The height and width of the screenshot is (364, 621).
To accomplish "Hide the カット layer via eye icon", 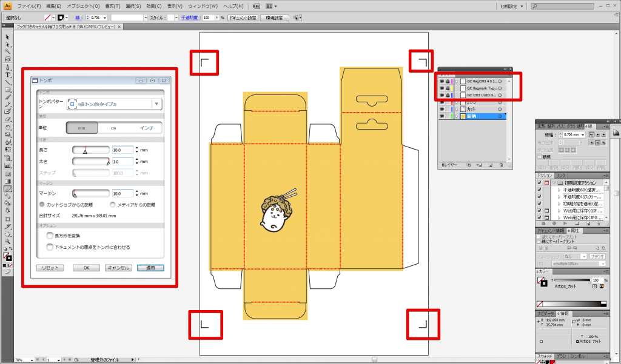I will pos(441,109).
